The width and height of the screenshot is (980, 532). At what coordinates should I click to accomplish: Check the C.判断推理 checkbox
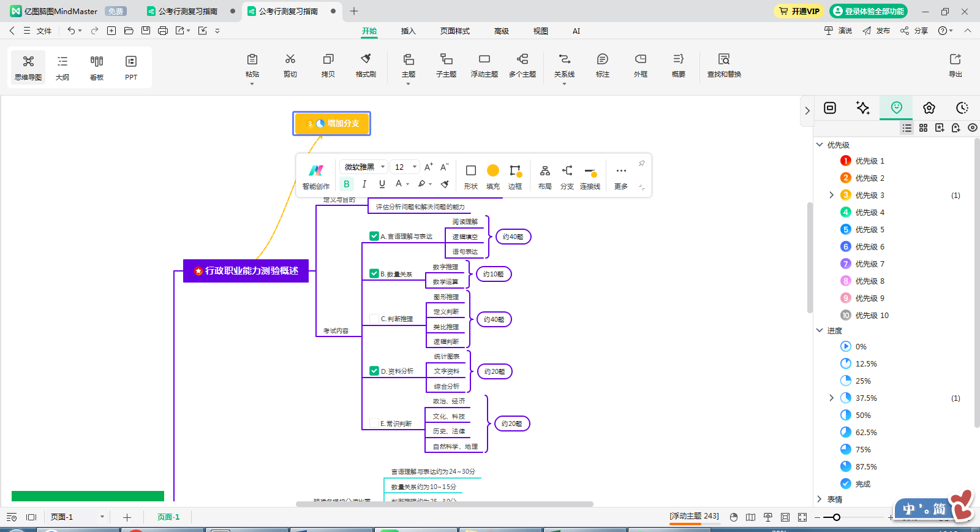[x=374, y=319]
